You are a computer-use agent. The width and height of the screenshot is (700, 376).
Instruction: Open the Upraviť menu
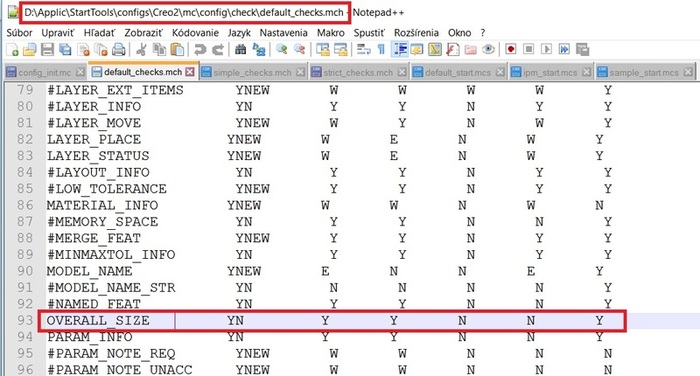[58, 33]
